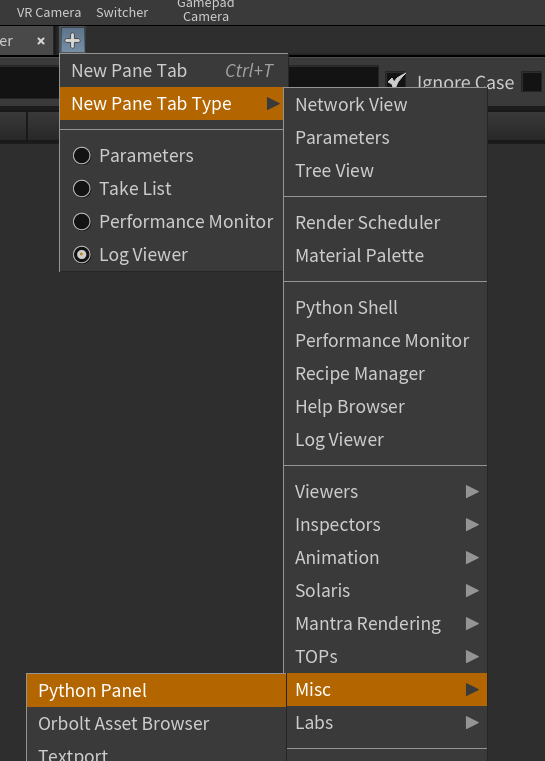The width and height of the screenshot is (545, 761).
Task: Open the VR Camera shelf tool
Action: pyautogui.click(x=49, y=13)
